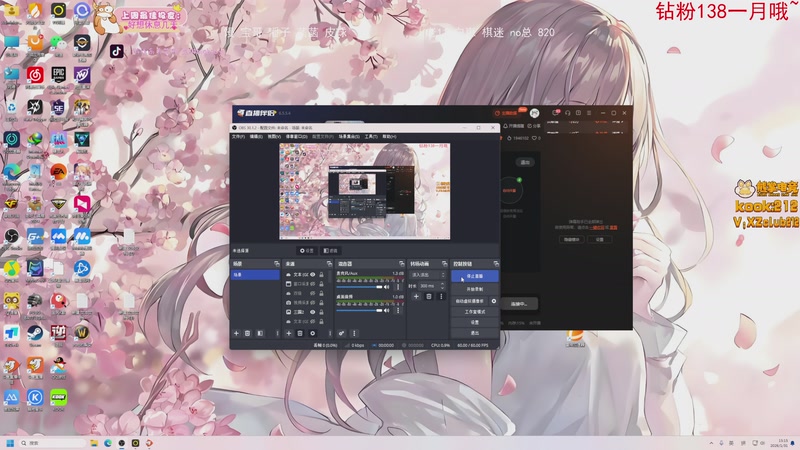Click the OBS preview canvas
This screenshot has height=450, width=800.
tap(364, 191)
